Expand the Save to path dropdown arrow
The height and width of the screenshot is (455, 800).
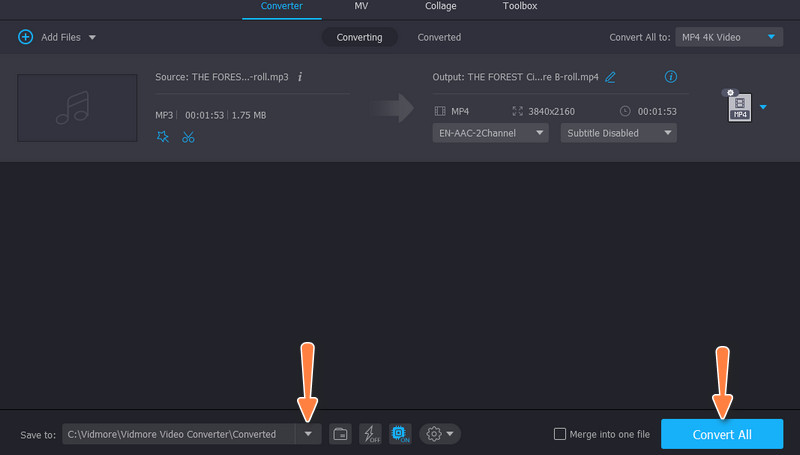click(308, 433)
